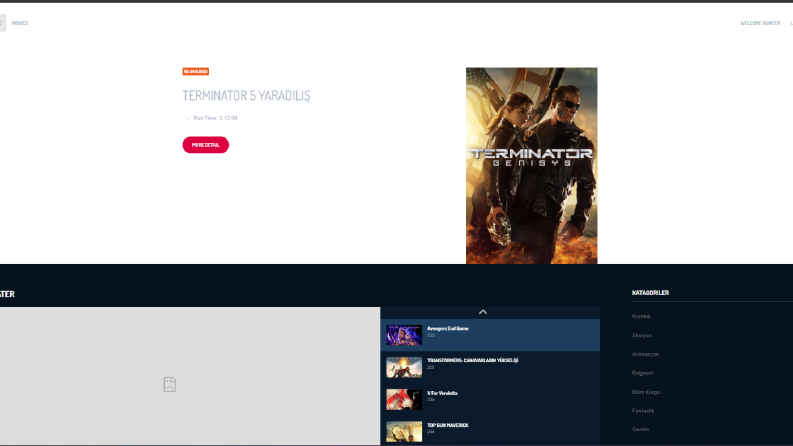Open the Aksiyon category
793x446 pixels.
[x=641, y=335]
